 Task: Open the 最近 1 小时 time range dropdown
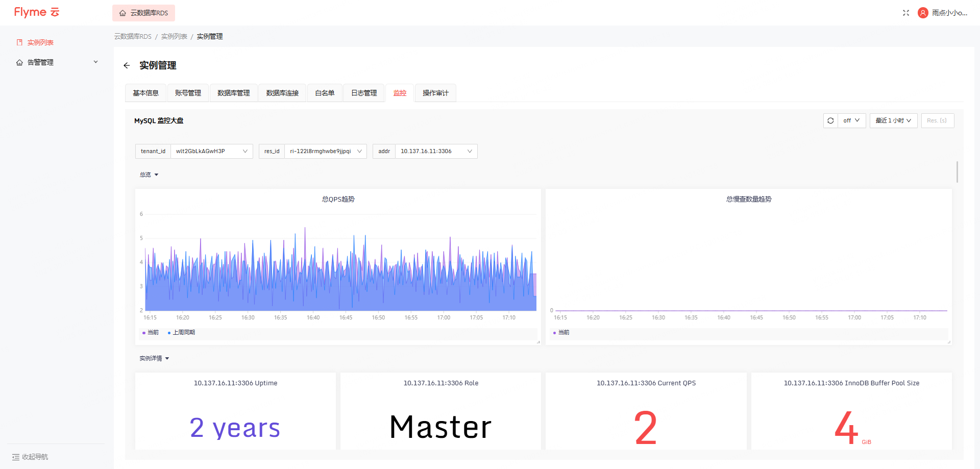[x=893, y=121]
